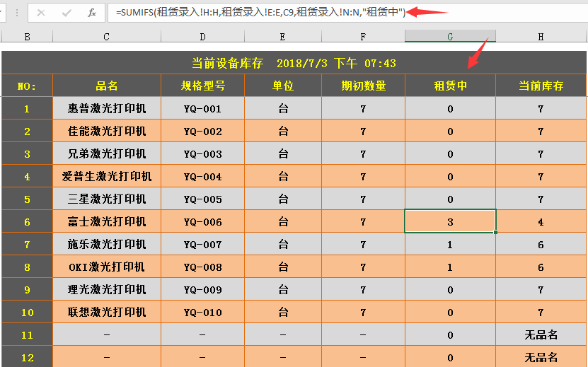Click the formula bar options dots handle

17,13
